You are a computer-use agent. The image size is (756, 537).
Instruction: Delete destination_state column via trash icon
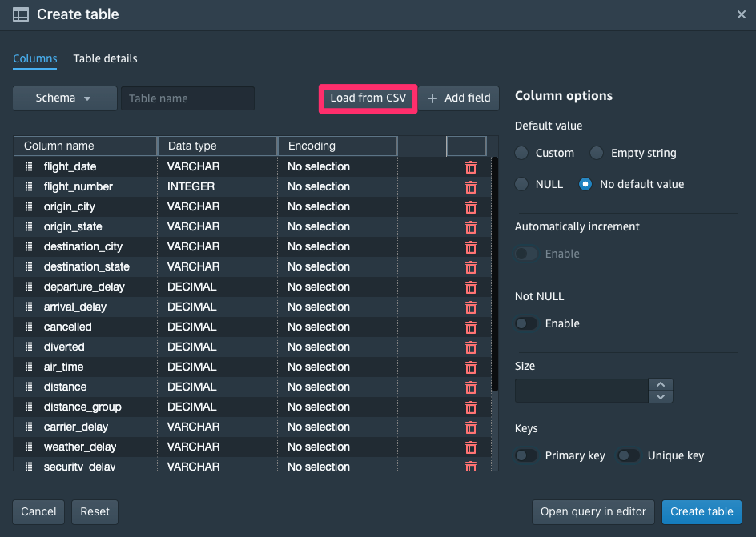(471, 267)
